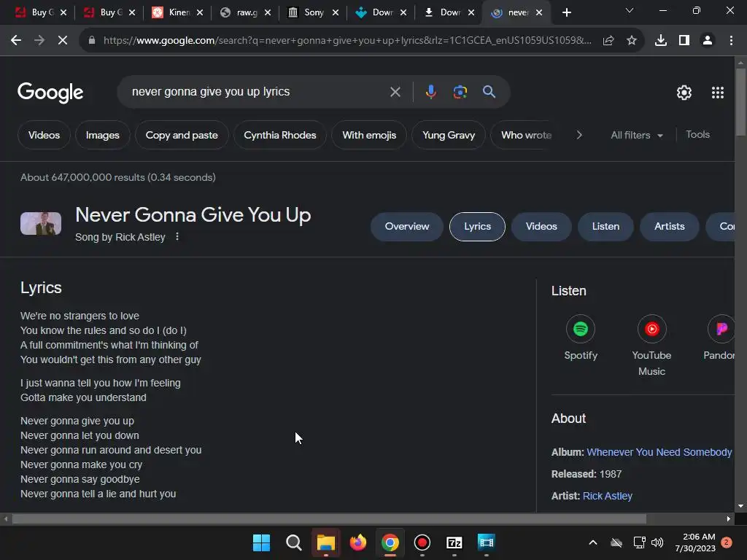This screenshot has height=560, width=747.
Task: Open Whenever You Need Somebody album link
Action: coord(659,452)
